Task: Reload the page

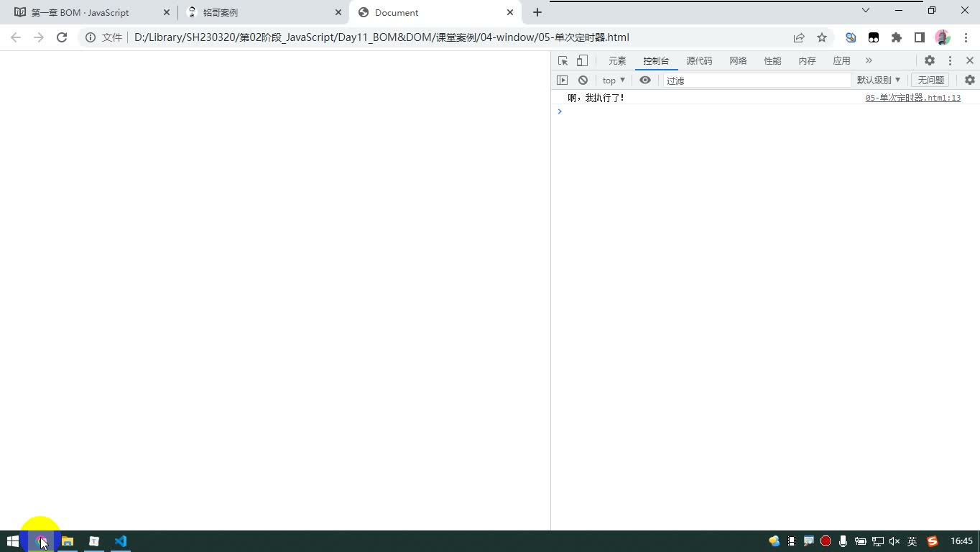Action: click(x=62, y=37)
